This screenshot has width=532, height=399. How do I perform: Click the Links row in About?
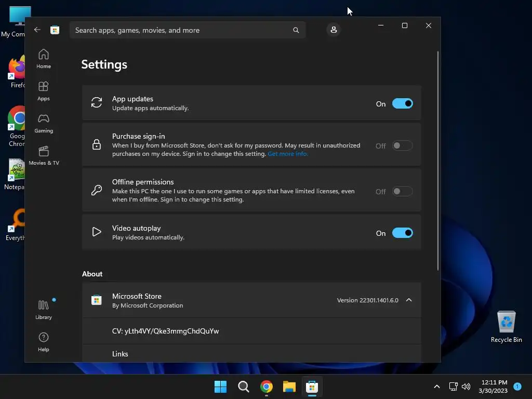[251, 353]
